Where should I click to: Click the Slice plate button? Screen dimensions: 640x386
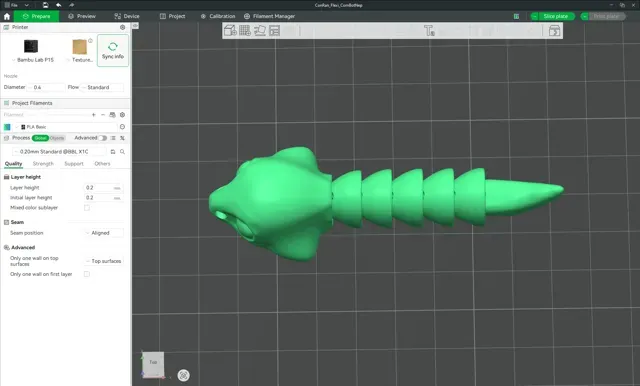[555, 16]
